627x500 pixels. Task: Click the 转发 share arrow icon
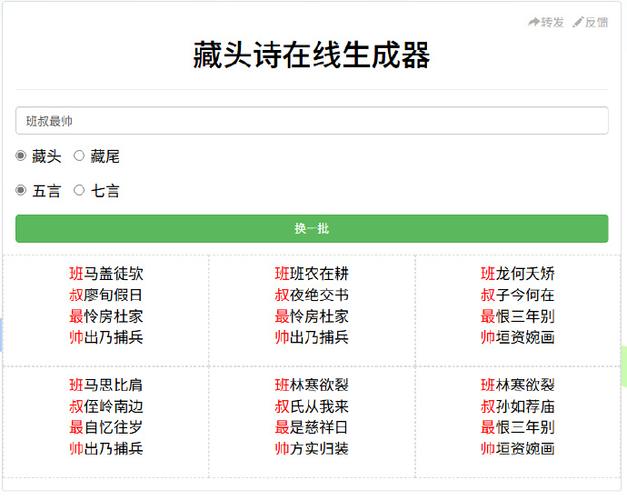point(534,22)
